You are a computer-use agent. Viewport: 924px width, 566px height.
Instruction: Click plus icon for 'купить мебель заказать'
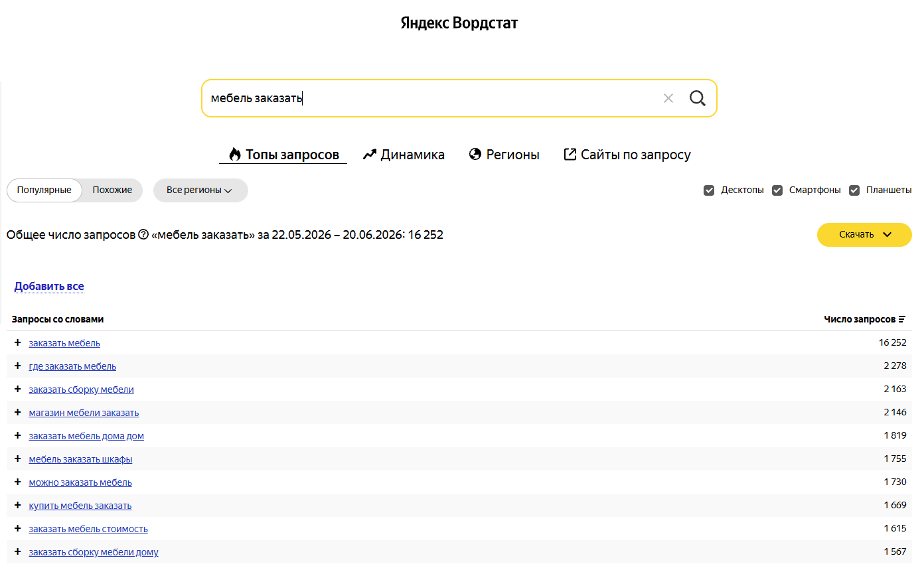(18, 505)
